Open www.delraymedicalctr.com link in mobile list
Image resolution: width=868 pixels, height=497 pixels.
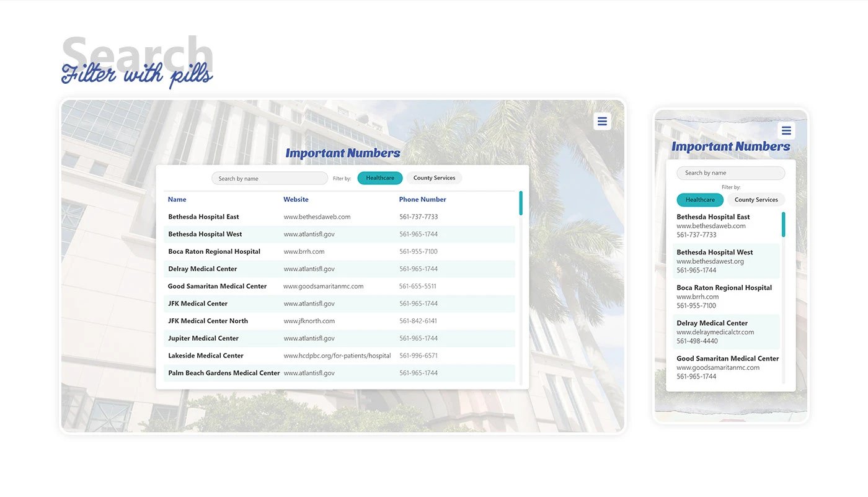[x=715, y=333]
